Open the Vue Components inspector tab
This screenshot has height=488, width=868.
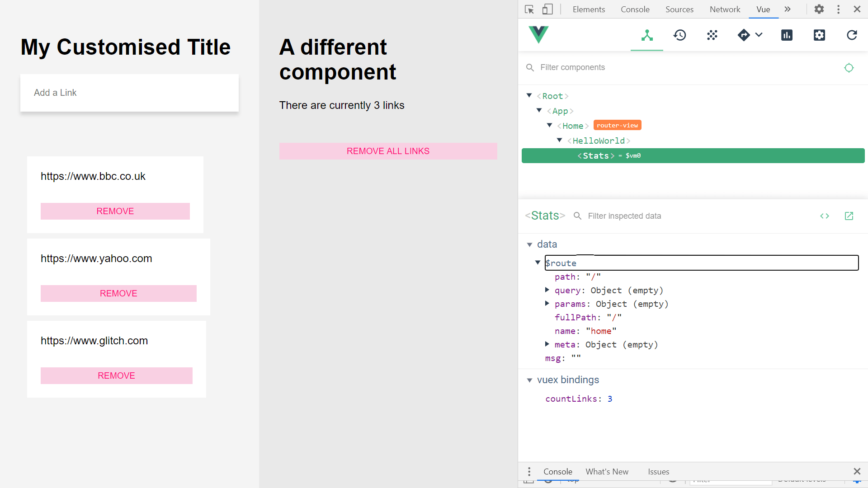click(x=647, y=35)
